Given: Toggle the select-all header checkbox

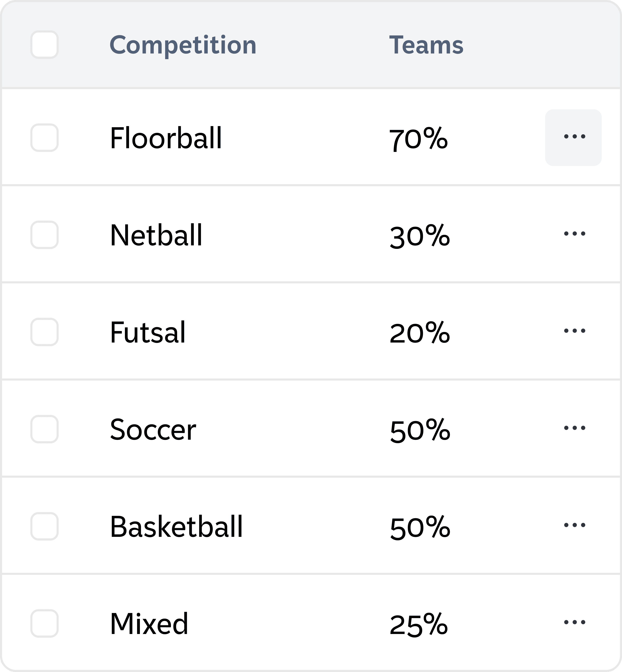Looking at the screenshot, I should (44, 44).
